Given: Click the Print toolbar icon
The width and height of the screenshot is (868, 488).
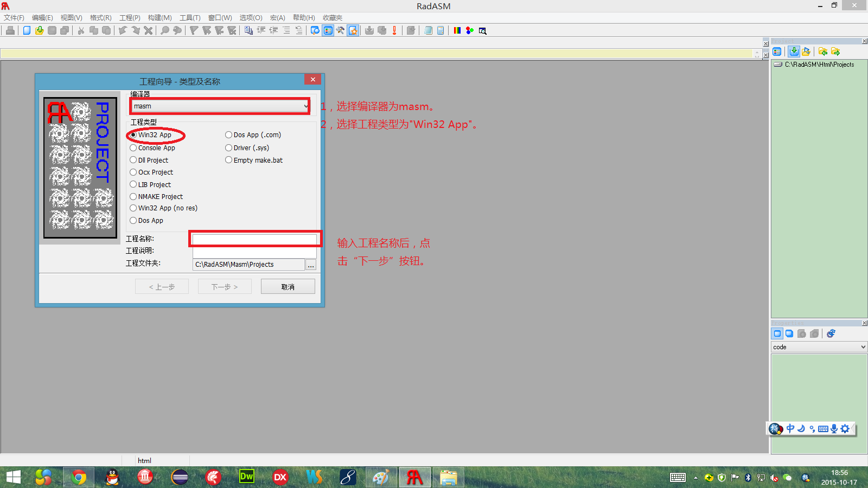Looking at the screenshot, I should click(x=10, y=30).
